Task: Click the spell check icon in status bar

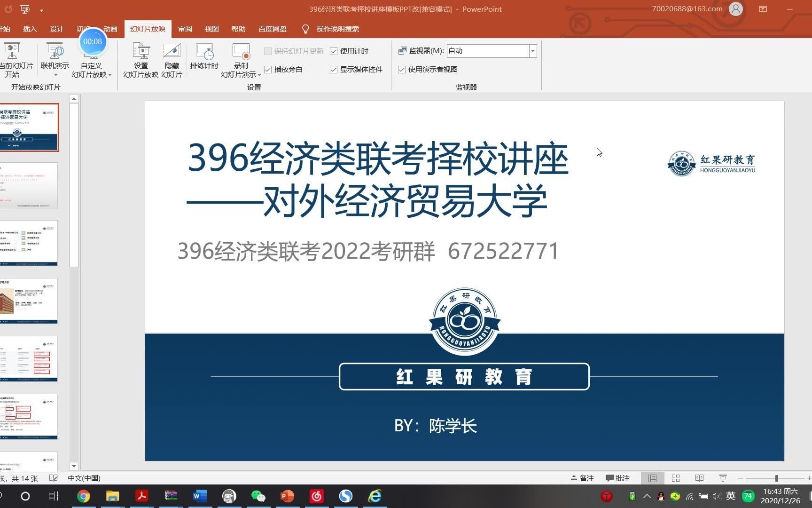Action: [x=54, y=478]
